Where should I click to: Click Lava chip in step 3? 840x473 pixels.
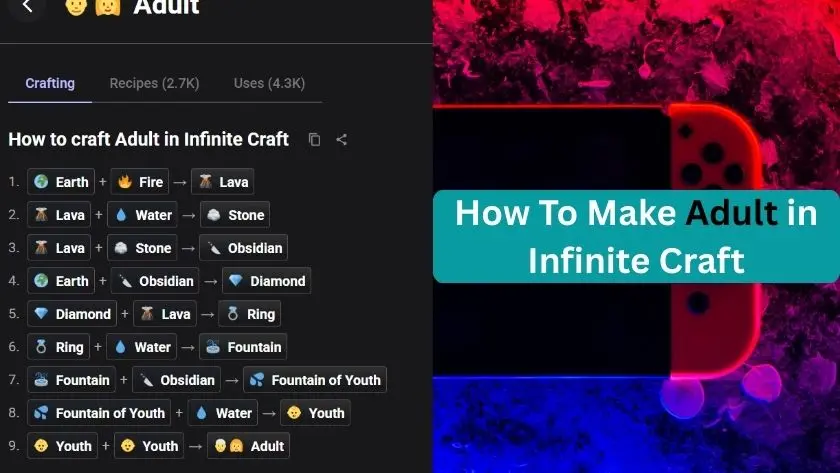pos(59,248)
